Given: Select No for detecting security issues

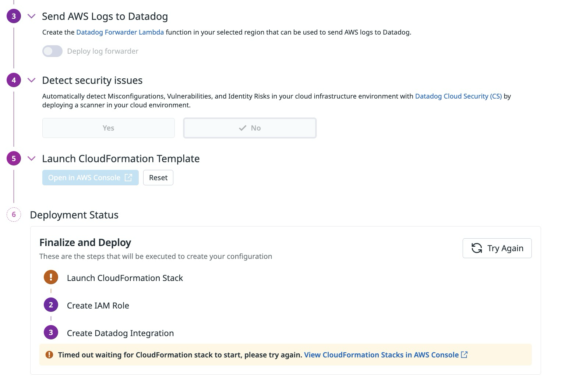Looking at the screenshot, I should click(x=250, y=128).
